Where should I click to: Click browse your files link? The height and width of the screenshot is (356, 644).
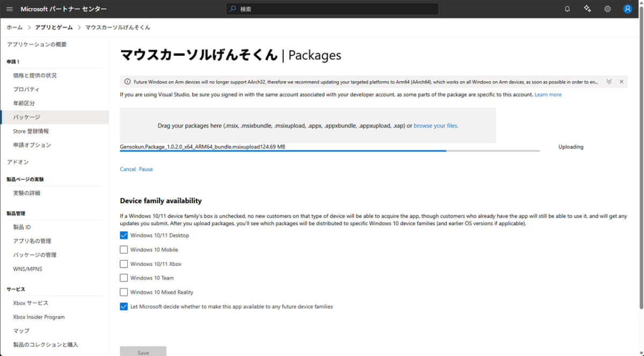click(436, 126)
